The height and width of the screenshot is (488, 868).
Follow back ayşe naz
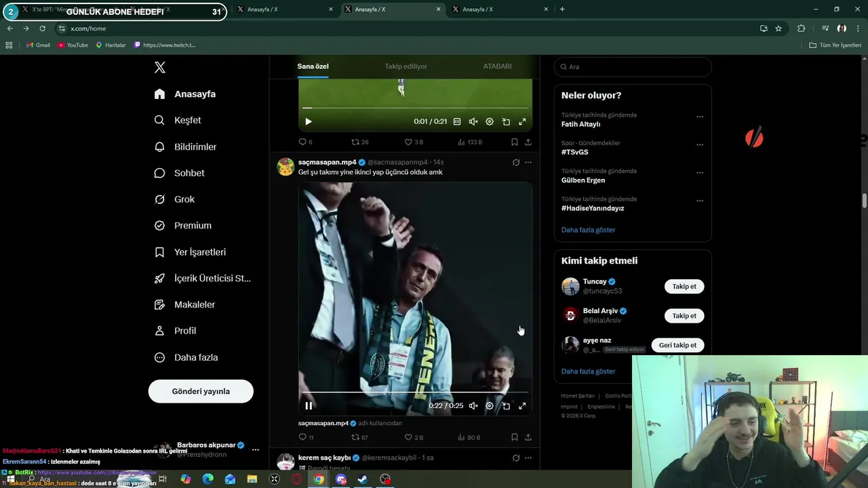(677, 345)
